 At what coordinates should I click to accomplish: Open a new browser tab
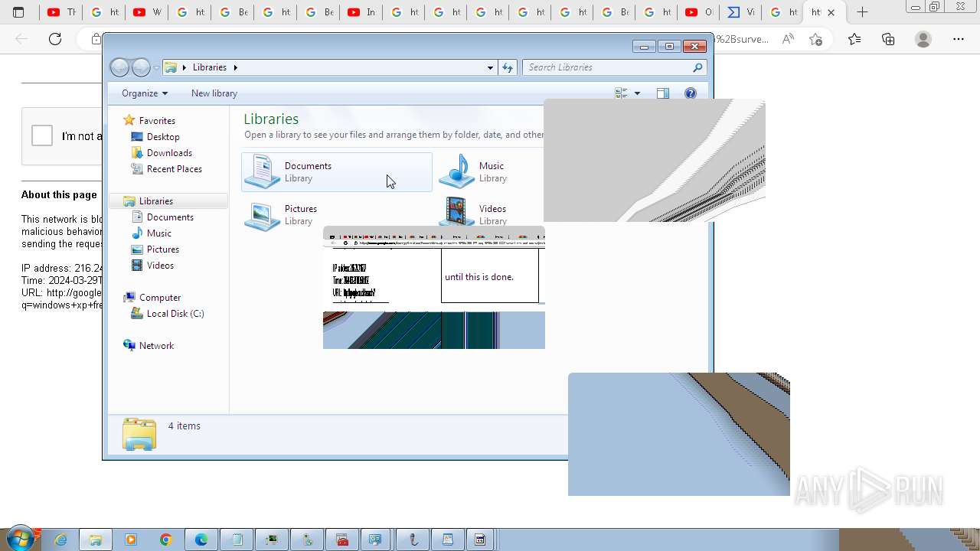862,12
